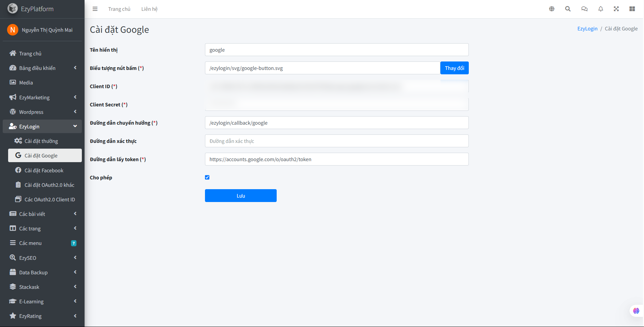
Task: Click Thay đổi to change button icon
Action: pyautogui.click(x=454, y=68)
